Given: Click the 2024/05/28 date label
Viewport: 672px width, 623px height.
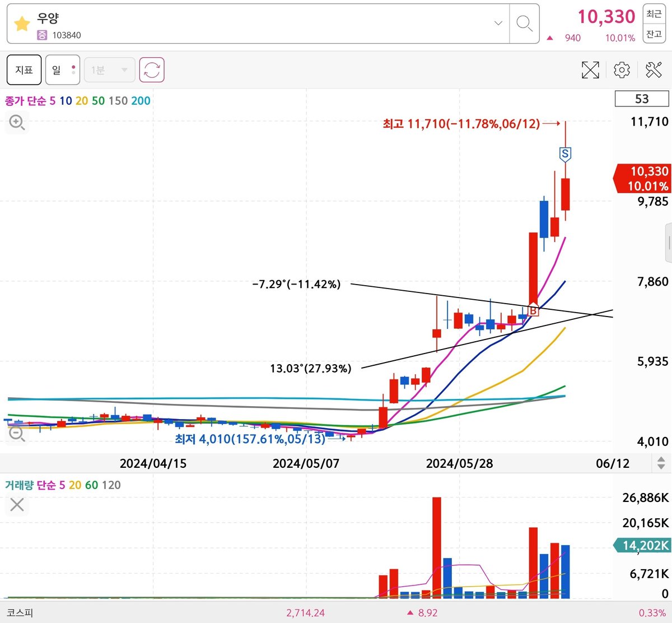Looking at the screenshot, I should point(459,463).
